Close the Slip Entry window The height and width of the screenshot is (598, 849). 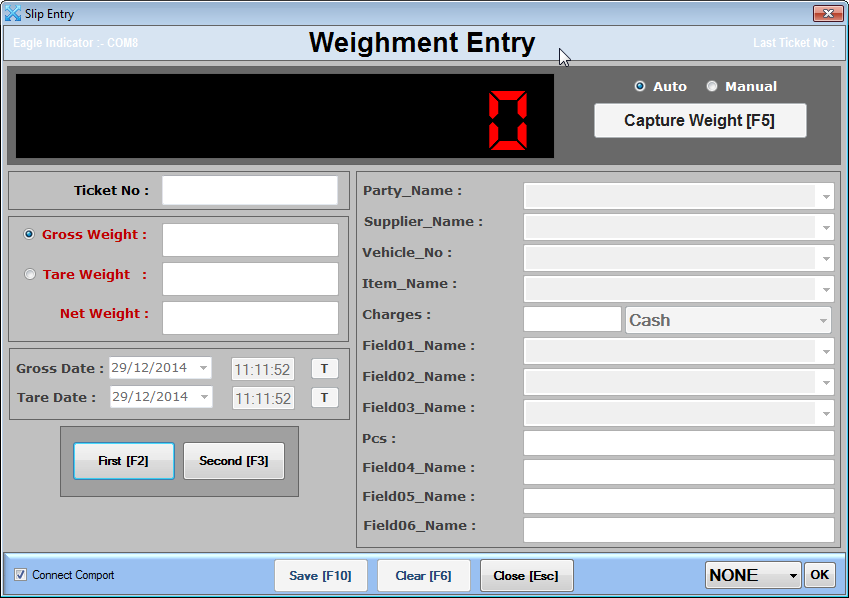coord(827,14)
